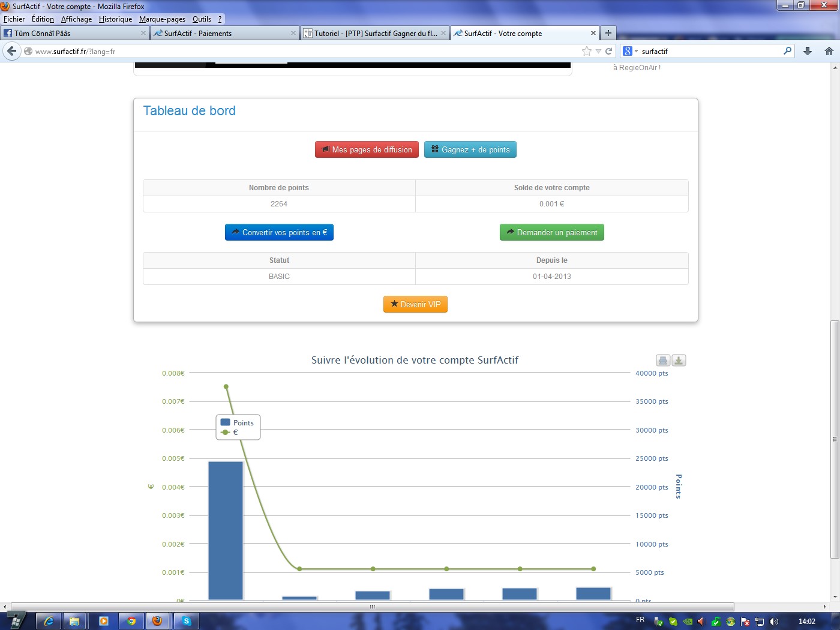The height and width of the screenshot is (630, 840).
Task: Click the Firefox icon in the taskbar
Action: [157, 621]
